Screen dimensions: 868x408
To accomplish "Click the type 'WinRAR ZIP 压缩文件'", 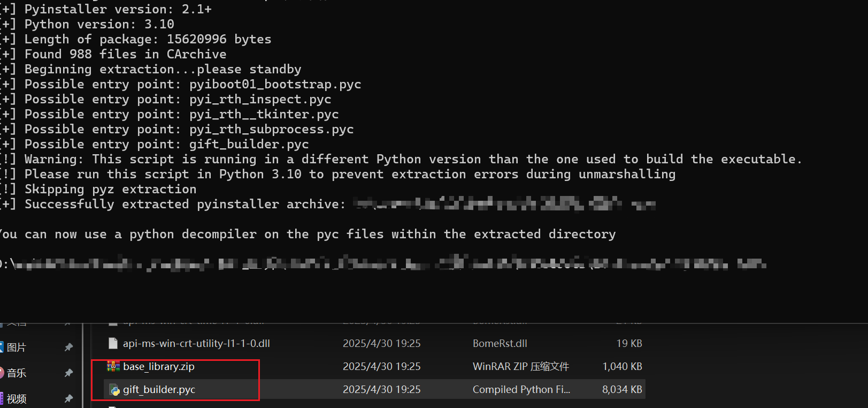I will pos(521,367).
